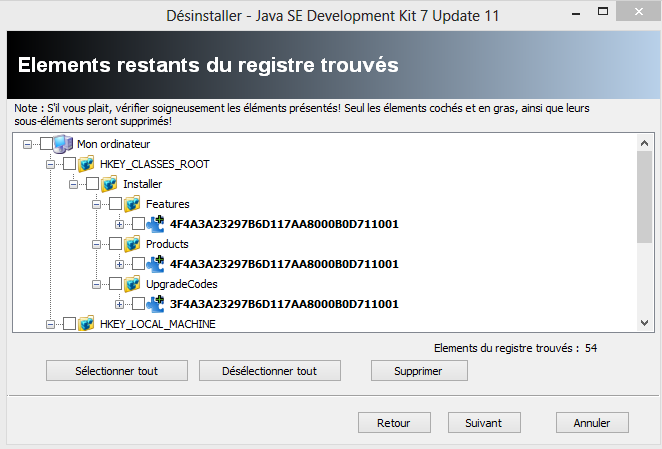The height and width of the screenshot is (449, 662).
Task: Click the HKEY_CLASSES_ROOT registry folder icon
Action: pyautogui.click(x=86, y=164)
